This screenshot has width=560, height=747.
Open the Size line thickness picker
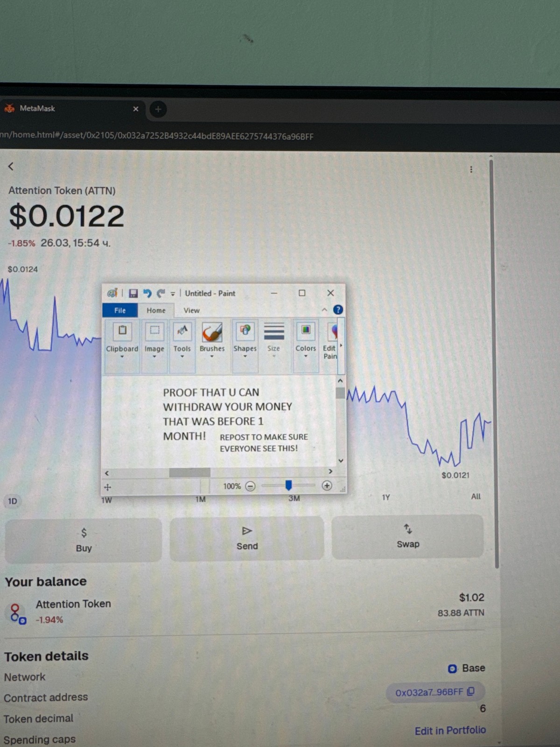(274, 340)
